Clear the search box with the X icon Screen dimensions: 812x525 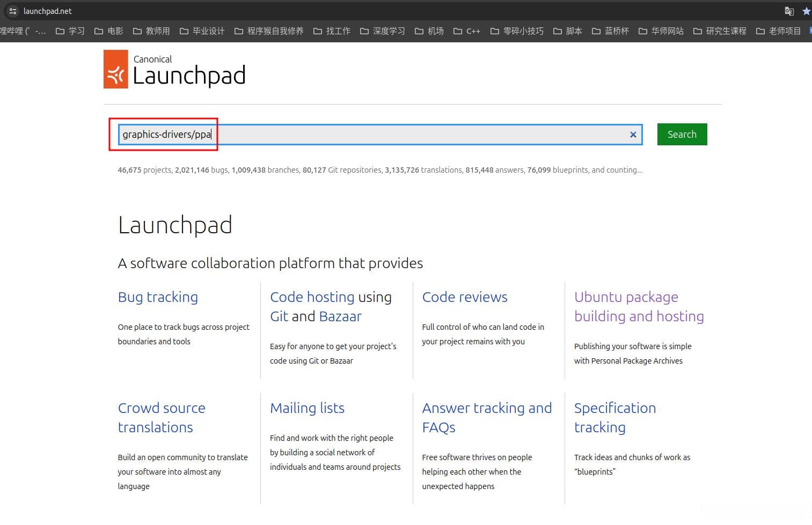coord(633,135)
